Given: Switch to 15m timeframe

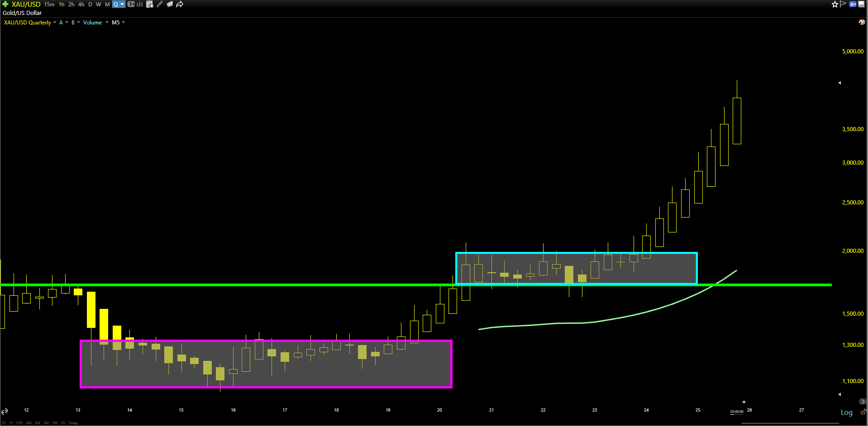Looking at the screenshot, I should 49,5.
